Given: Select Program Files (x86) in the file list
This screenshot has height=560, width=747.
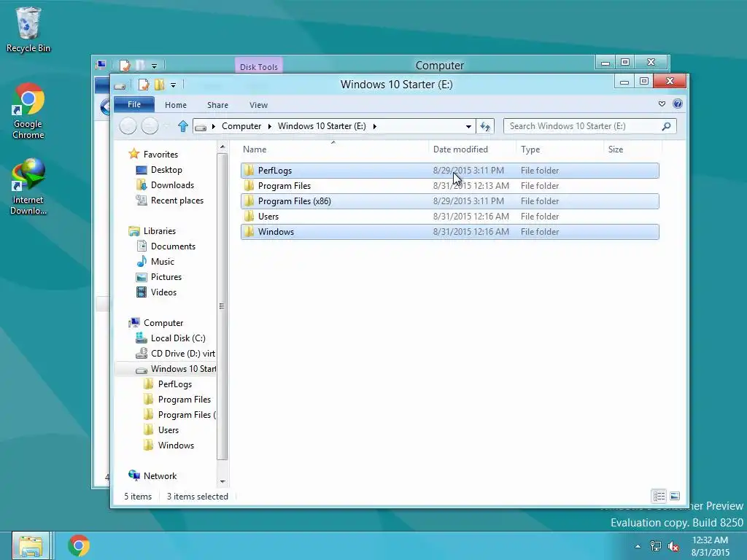Looking at the screenshot, I should coord(449,201).
